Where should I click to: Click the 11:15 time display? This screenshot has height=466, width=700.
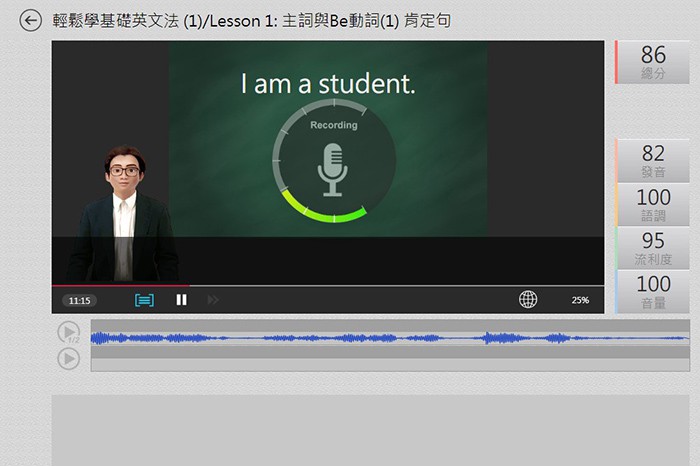79,300
